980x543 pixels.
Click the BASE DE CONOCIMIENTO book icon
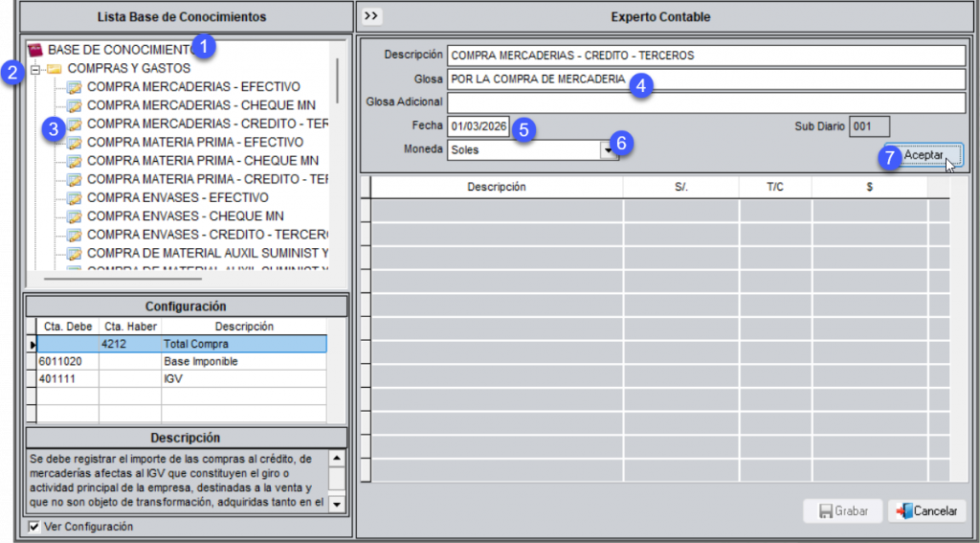[x=36, y=50]
